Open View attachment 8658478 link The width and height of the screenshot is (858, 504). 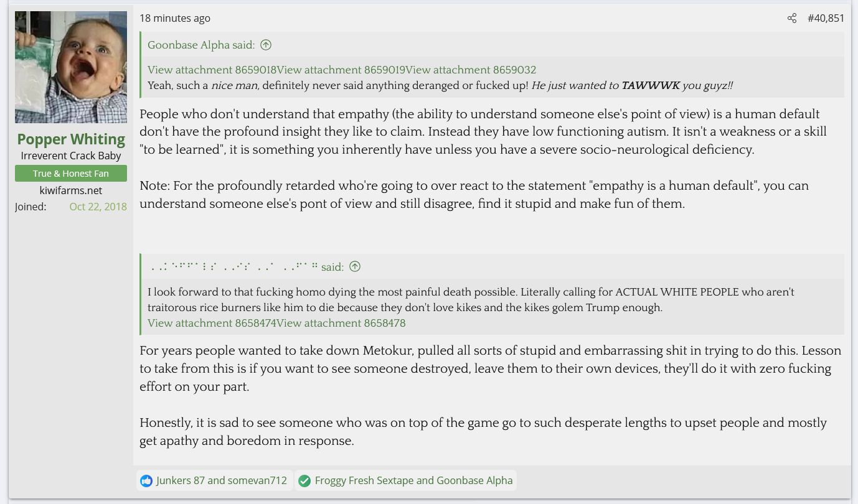coord(341,323)
